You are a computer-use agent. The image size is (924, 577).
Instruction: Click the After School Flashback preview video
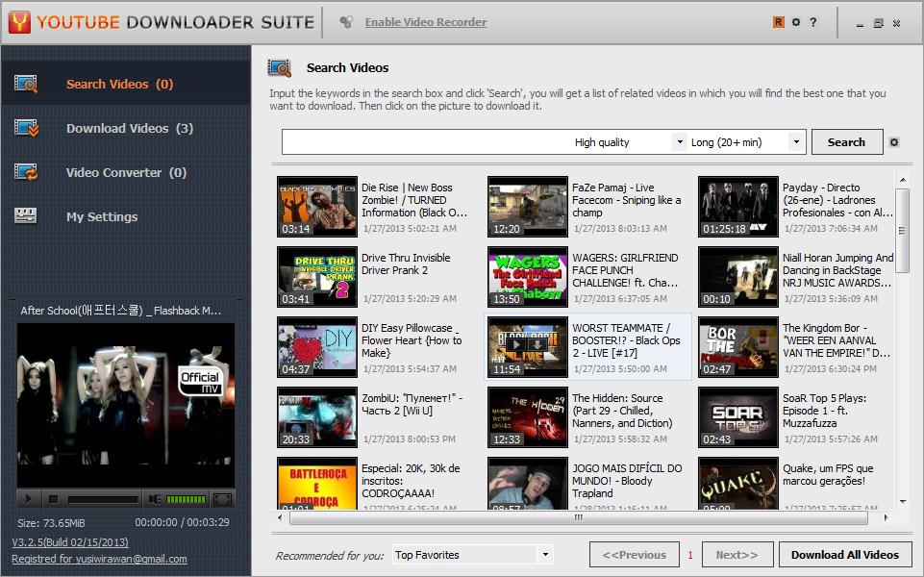(x=126, y=406)
